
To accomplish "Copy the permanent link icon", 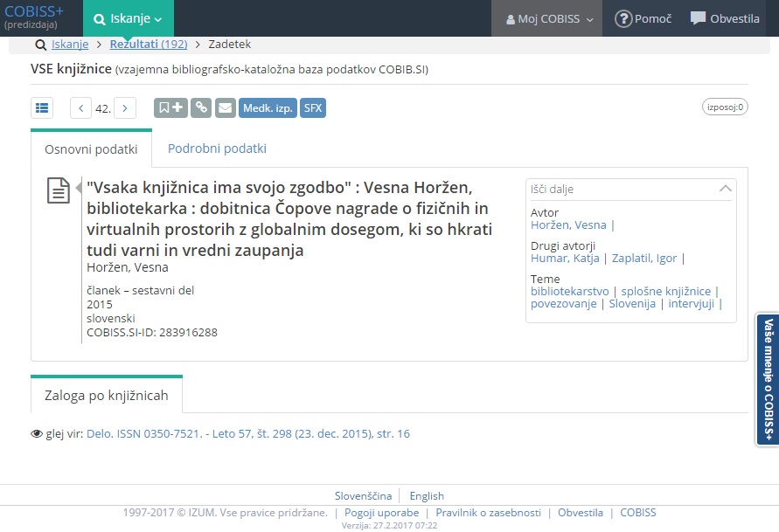I will tap(201, 107).
